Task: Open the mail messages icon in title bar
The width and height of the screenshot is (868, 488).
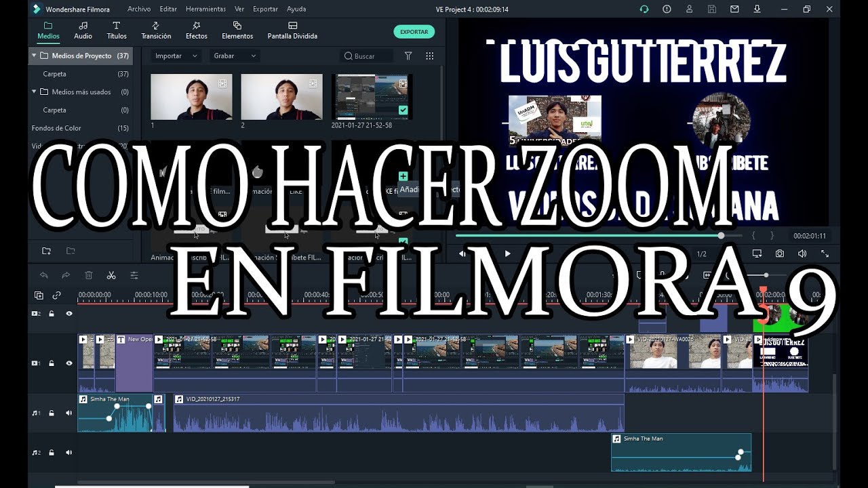Action: click(x=734, y=9)
